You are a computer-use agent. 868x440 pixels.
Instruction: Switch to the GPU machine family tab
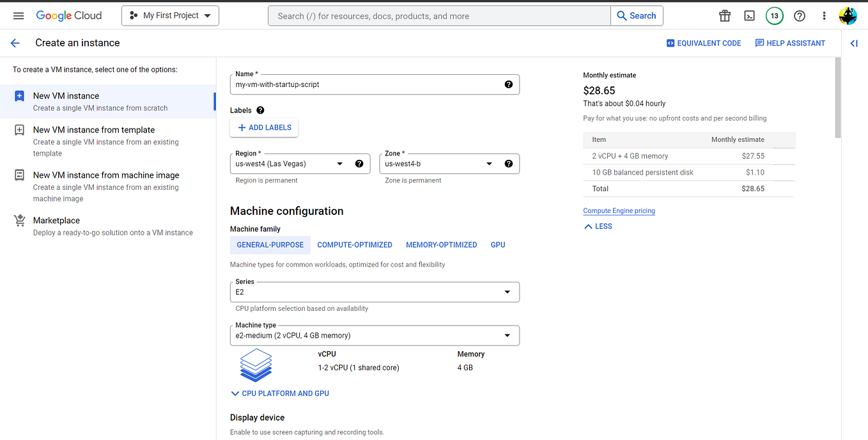(x=498, y=244)
